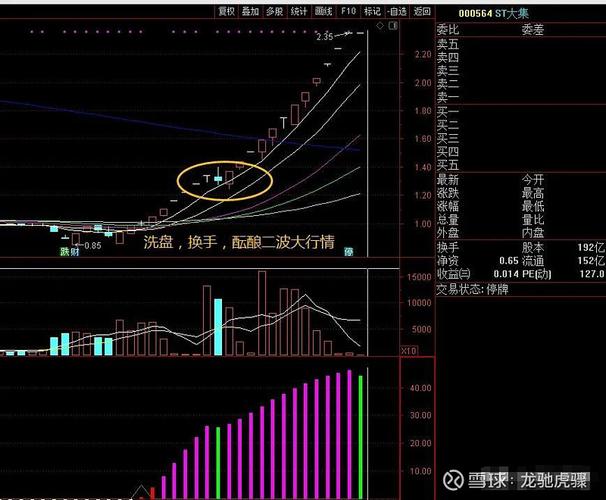This screenshot has width=606, height=500.
Task: Click 返回 to go back
Action: [x=422, y=12]
